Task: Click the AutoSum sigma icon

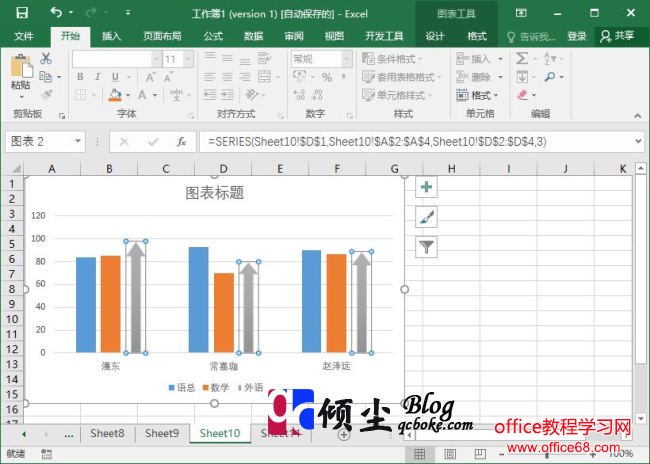Action: tap(521, 58)
